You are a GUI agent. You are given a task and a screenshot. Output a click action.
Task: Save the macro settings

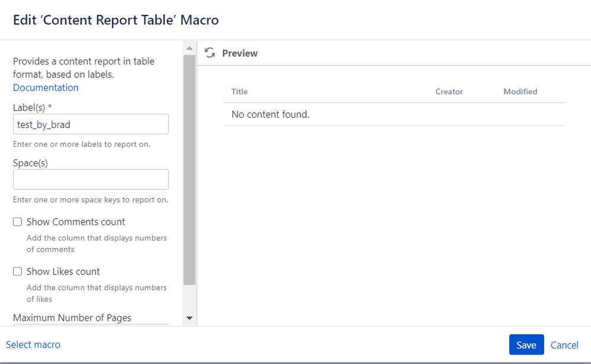point(526,344)
